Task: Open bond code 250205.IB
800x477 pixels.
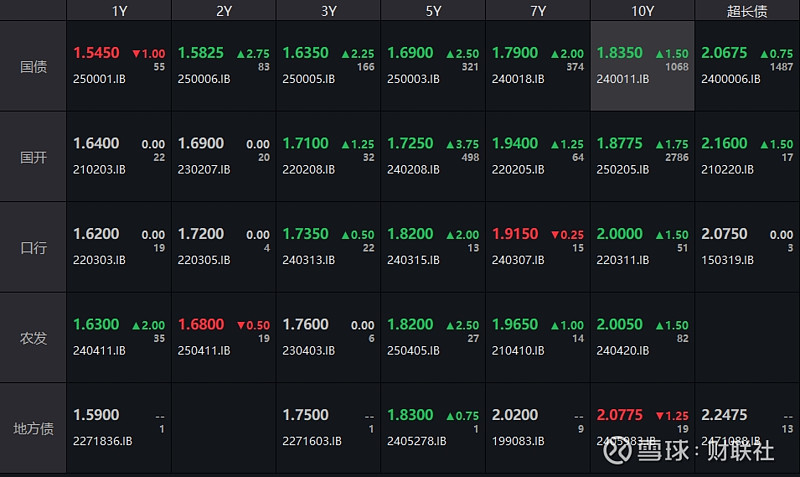Action: coord(623,169)
